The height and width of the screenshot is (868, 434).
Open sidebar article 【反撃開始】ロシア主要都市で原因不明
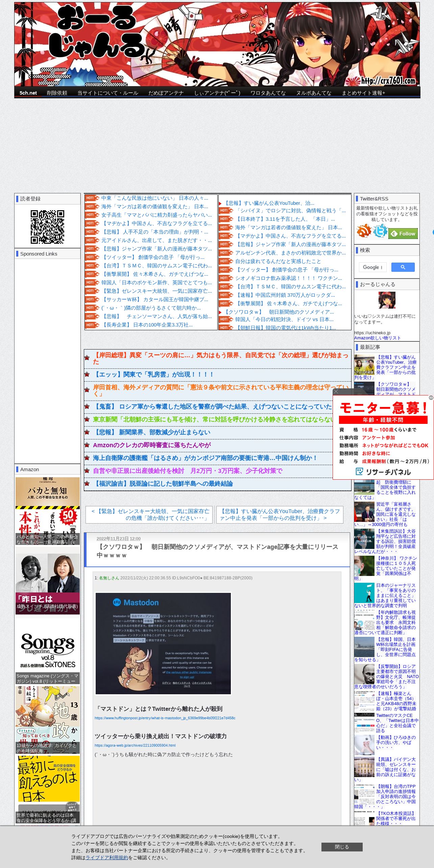pos(386,677)
